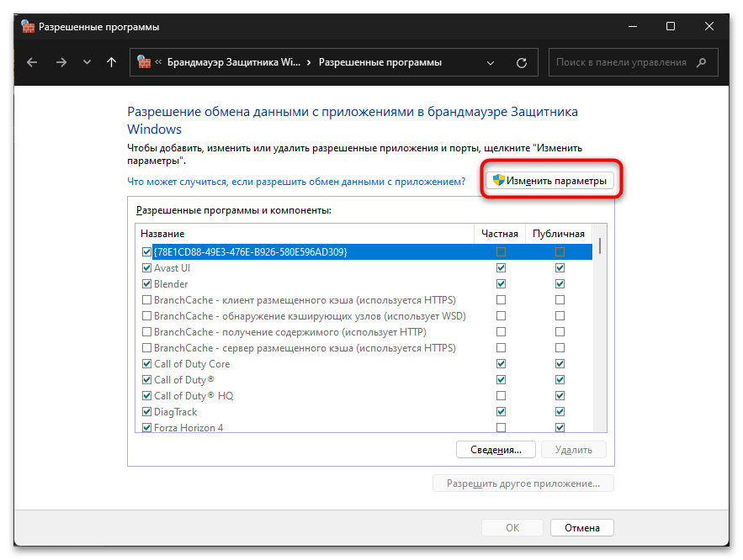Image resolution: width=743 pixels, height=560 pixels.
Task: Click the Forward navigation arrow
Action: pos(61,63)
